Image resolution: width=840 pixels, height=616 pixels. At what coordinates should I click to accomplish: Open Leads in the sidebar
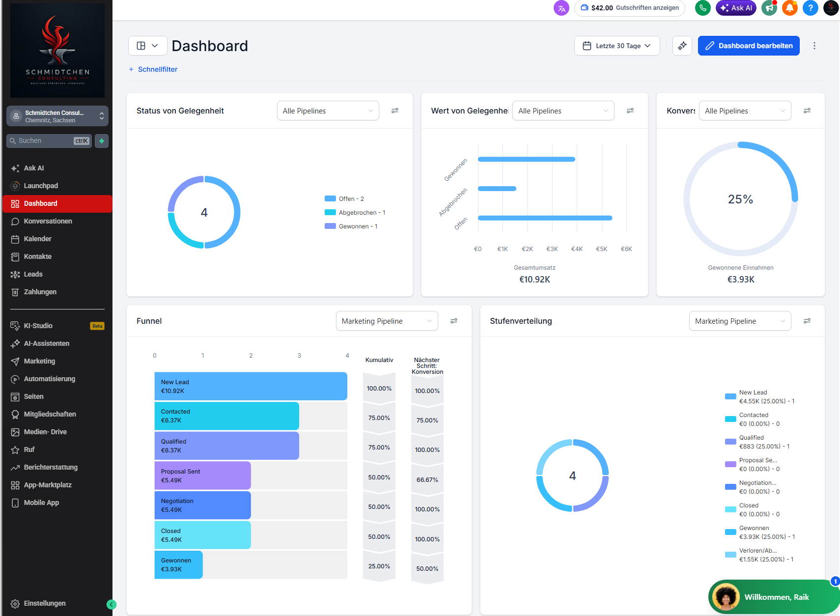click(57, 274)
